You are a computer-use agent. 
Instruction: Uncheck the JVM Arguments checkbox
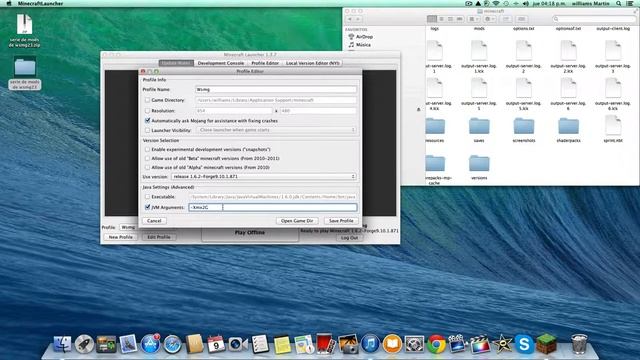pyautogui.click(x=147, y=207)
